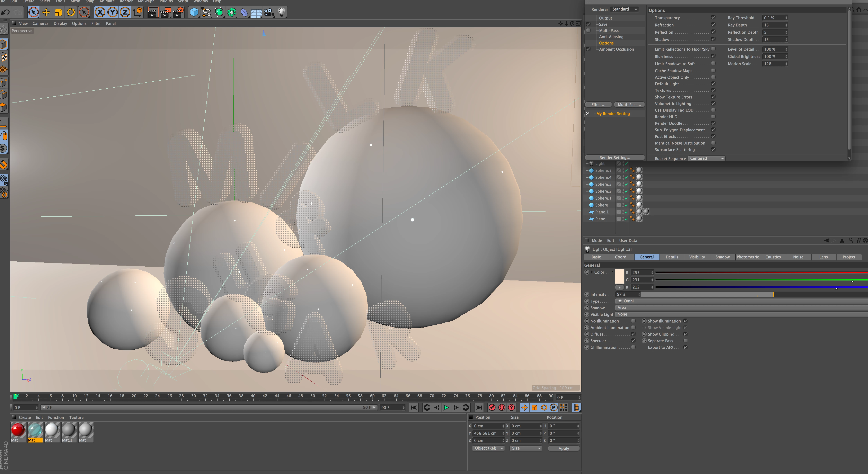Click the Record active objects icon

pyautogui.click(x=492, y=408)
